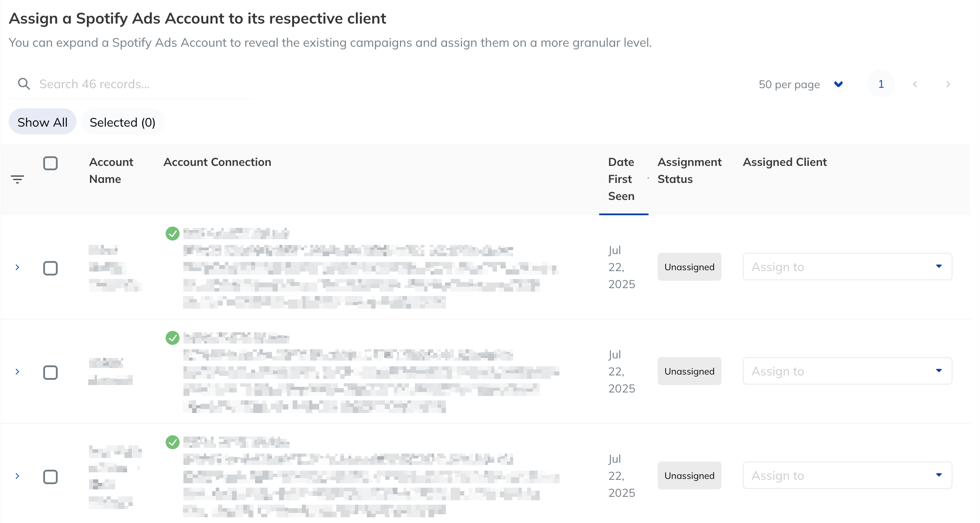
Task: Click the search magnifier icon
Action: coord(24,84)
